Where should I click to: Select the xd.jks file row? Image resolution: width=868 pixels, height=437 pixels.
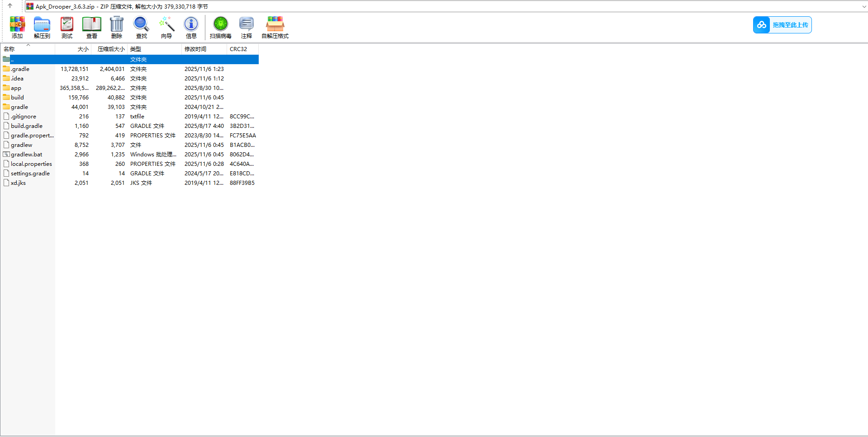pyautogui.click(x=19, y=183)
